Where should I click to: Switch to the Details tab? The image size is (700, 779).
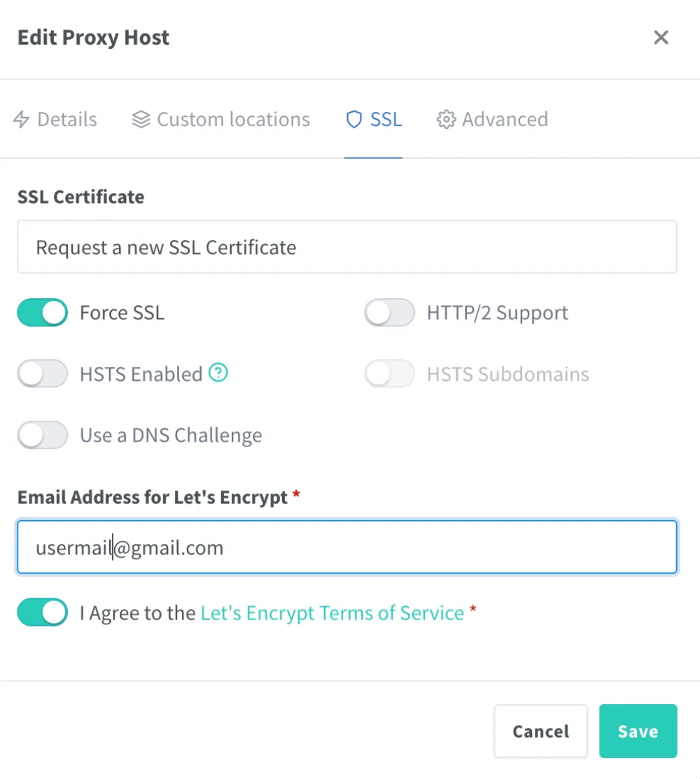pyautogui.click(x=55, y=119)
